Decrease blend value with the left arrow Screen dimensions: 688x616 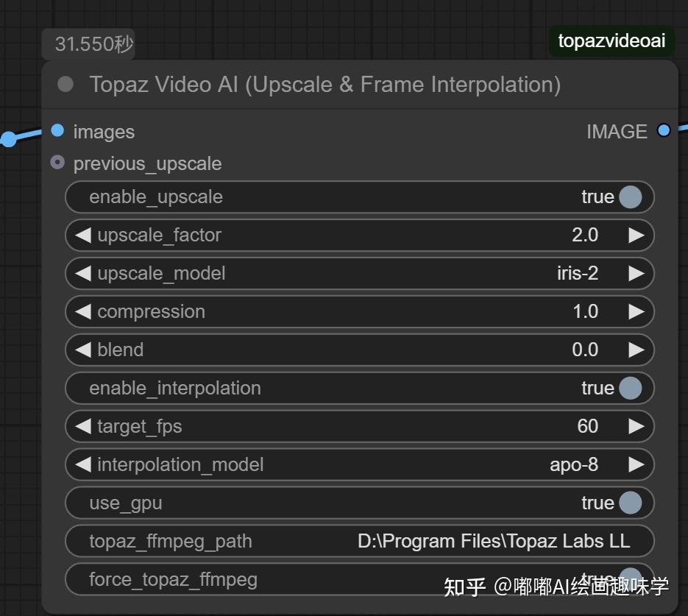(x=83, y=350)
